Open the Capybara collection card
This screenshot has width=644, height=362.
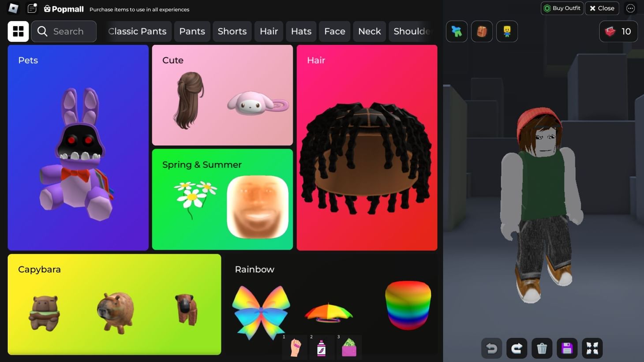point(114,304)
